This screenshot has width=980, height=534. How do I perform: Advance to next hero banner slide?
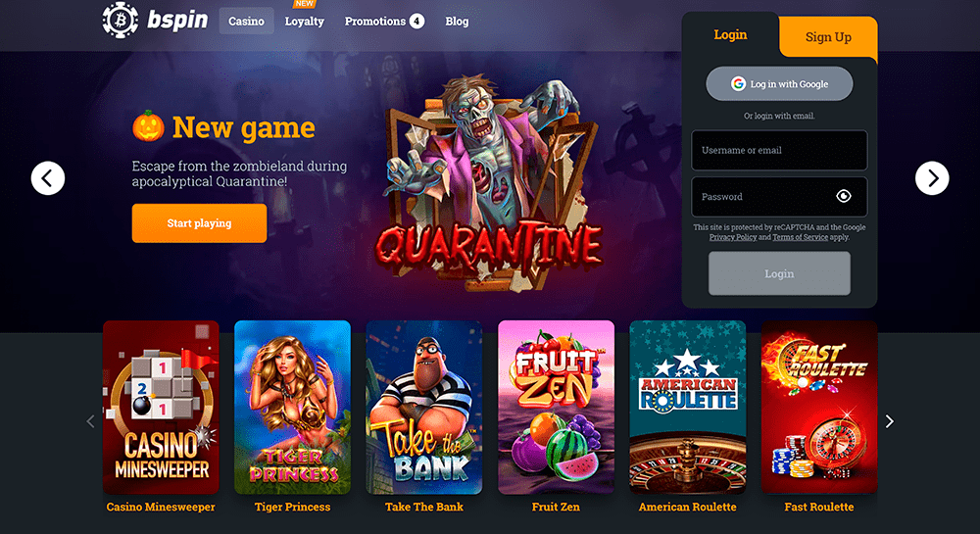click(932, 178)
